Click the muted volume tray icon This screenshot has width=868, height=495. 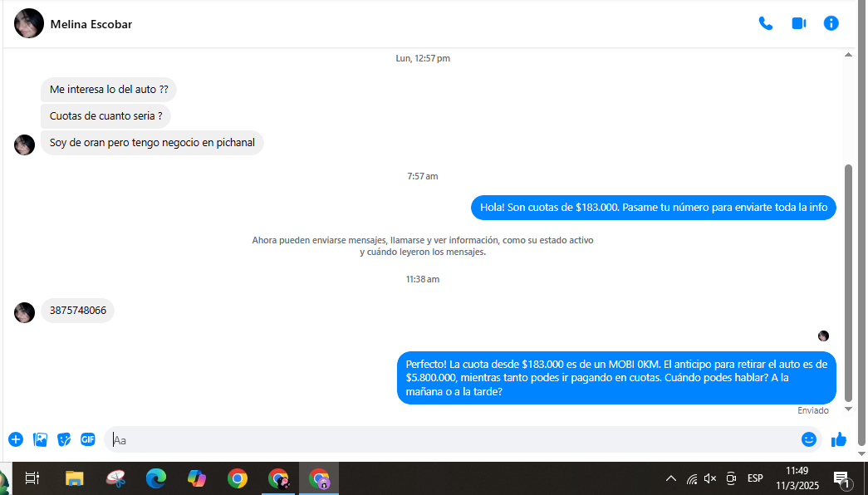(x=710, y=478)
